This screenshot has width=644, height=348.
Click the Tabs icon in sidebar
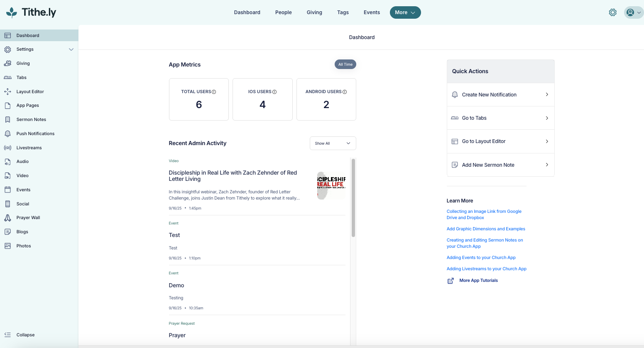pyautogui.click(x=7, y=77)
